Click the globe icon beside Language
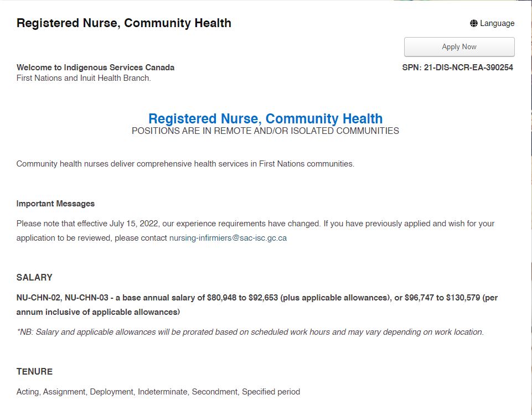The width and height of the screenshot is (532, 415). 474,23
